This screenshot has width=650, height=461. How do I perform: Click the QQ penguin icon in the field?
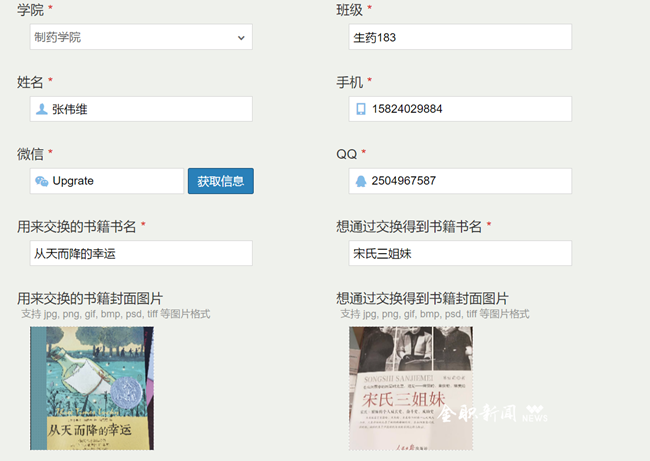[361, 181]
